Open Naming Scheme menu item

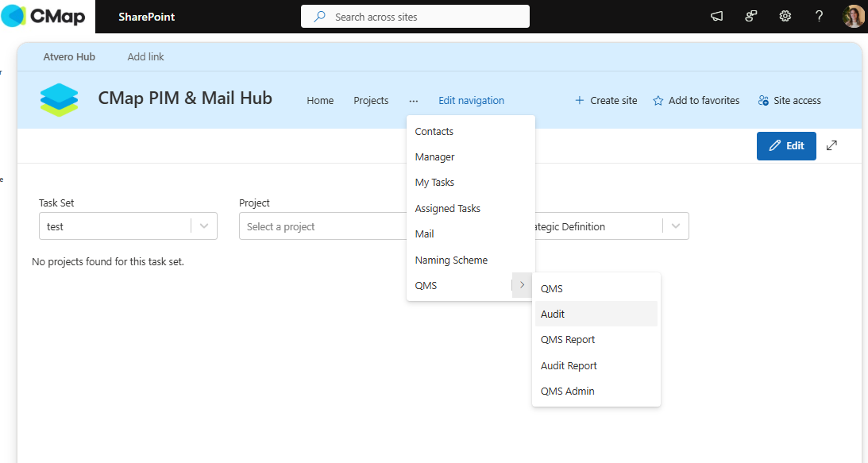451,260
